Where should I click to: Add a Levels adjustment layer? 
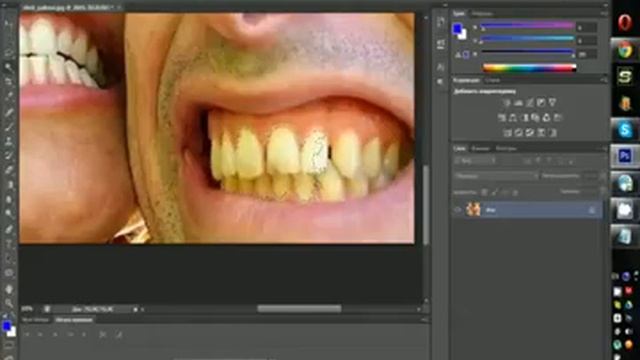coord(518,103)
